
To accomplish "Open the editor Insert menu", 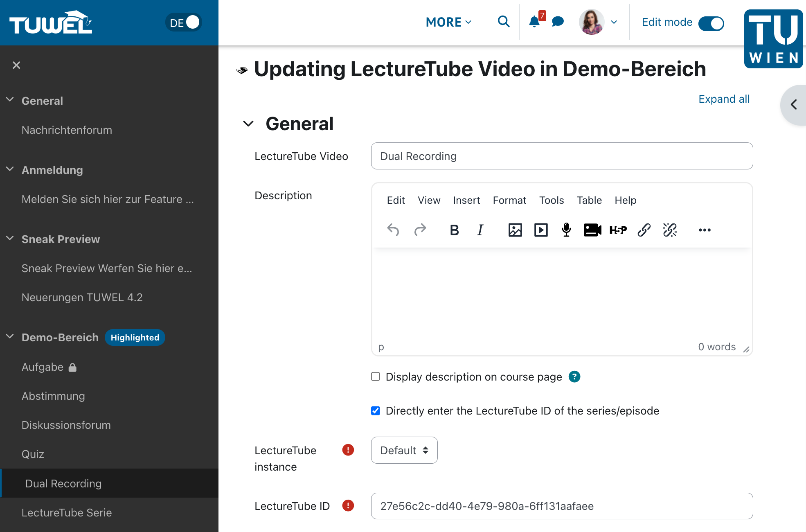I will click(x=466, y=200).
